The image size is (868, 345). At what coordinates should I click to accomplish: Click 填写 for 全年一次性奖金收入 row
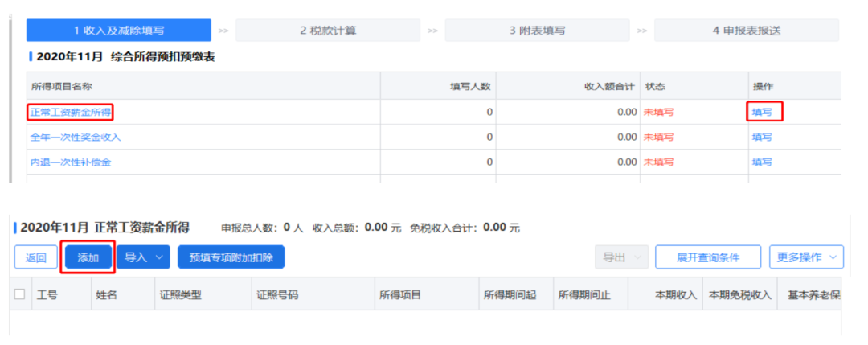[762, 138]
